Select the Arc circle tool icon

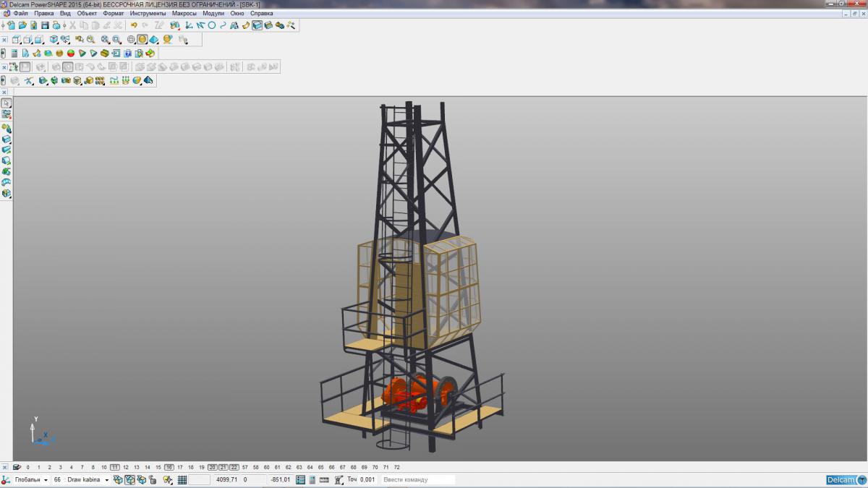212,25
